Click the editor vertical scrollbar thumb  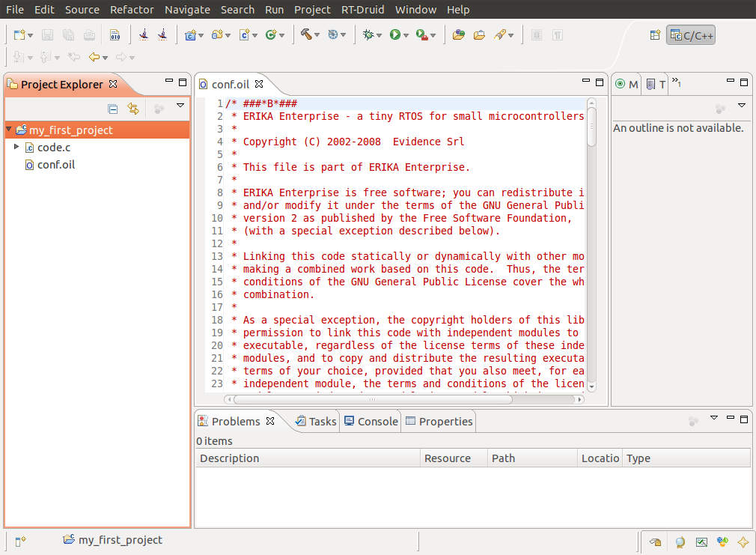[x=591, y=127]
